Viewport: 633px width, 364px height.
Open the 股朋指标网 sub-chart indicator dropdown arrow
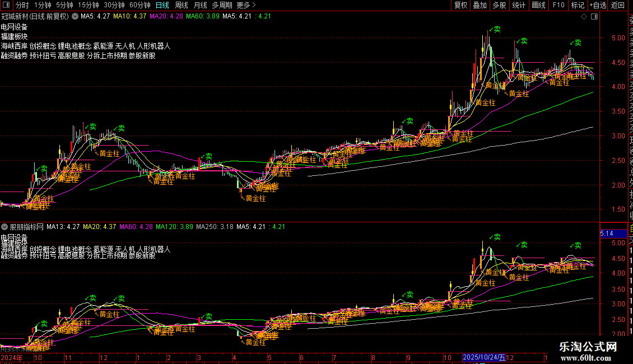click(x=4, y=227)
